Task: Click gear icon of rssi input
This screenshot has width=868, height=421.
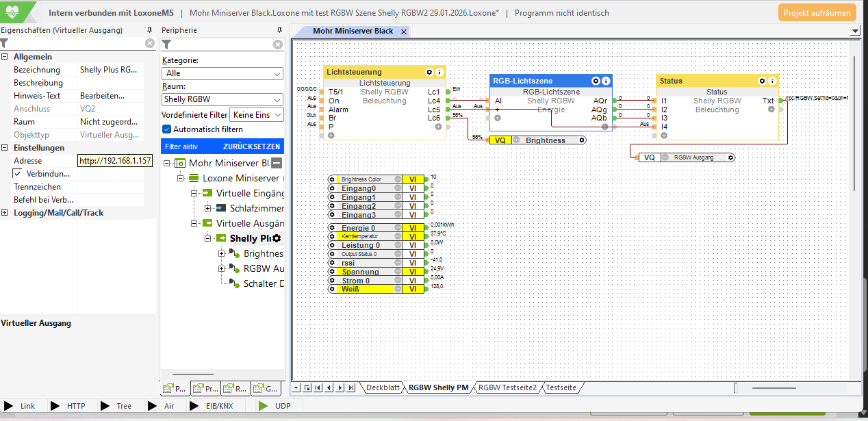Action: (x=333, y=263)
